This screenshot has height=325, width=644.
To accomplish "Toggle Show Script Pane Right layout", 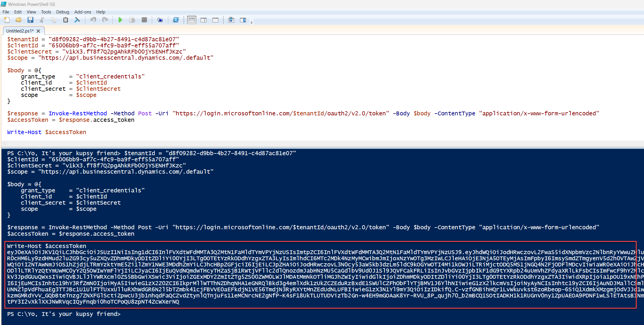I will [x=203, y=20].
